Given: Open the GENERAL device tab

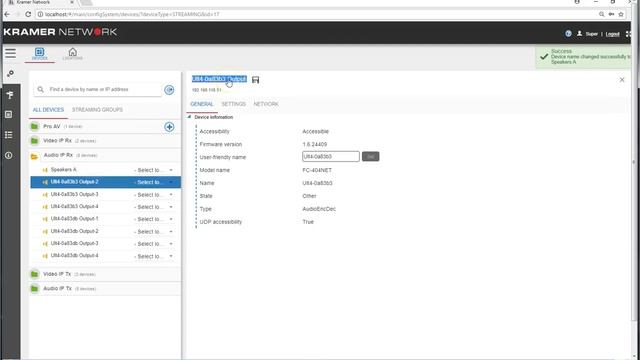Looking at the screenshot, I should [x=202, y=104].
